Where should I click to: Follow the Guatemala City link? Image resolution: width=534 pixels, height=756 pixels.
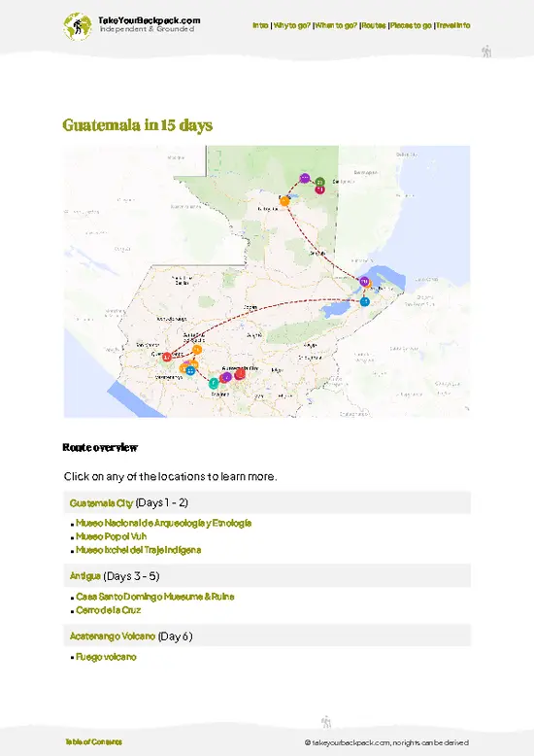click(x=101, y=503)
